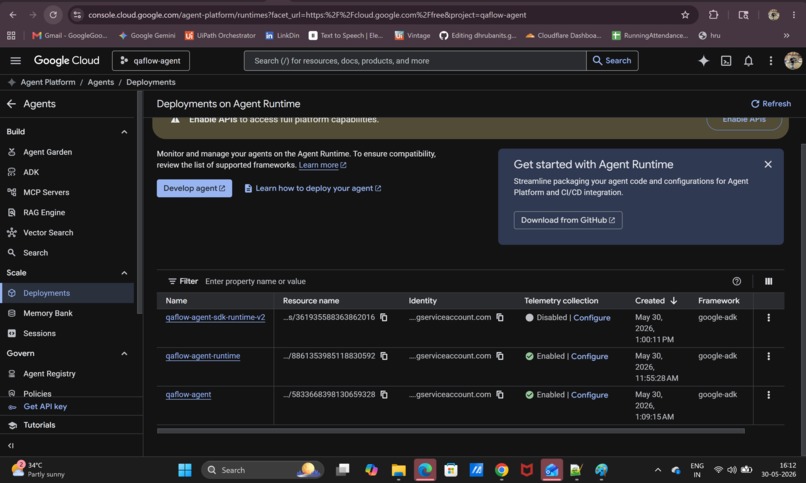806x483 pixels.
Task: Open the qaflow-agent-runtime deployment link
Action: tap(203, 356)
